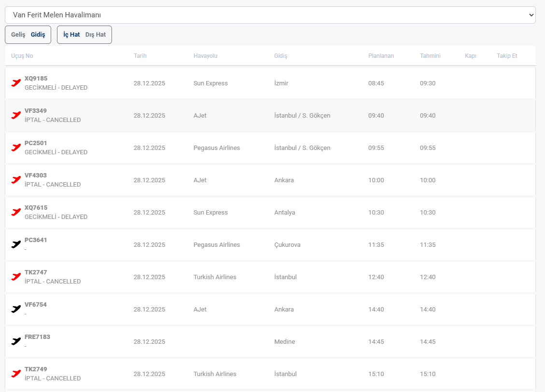This screenshot has height=392, width=545.
Task: Select the Gidiş departures option
Action: 38,35
